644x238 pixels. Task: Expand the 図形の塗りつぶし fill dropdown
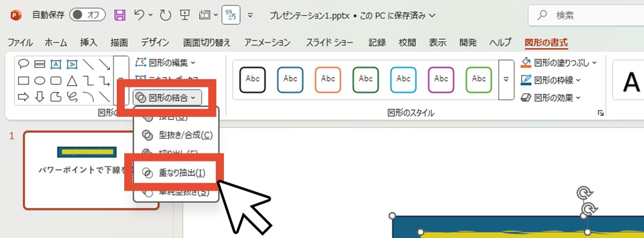pos(559,63)
